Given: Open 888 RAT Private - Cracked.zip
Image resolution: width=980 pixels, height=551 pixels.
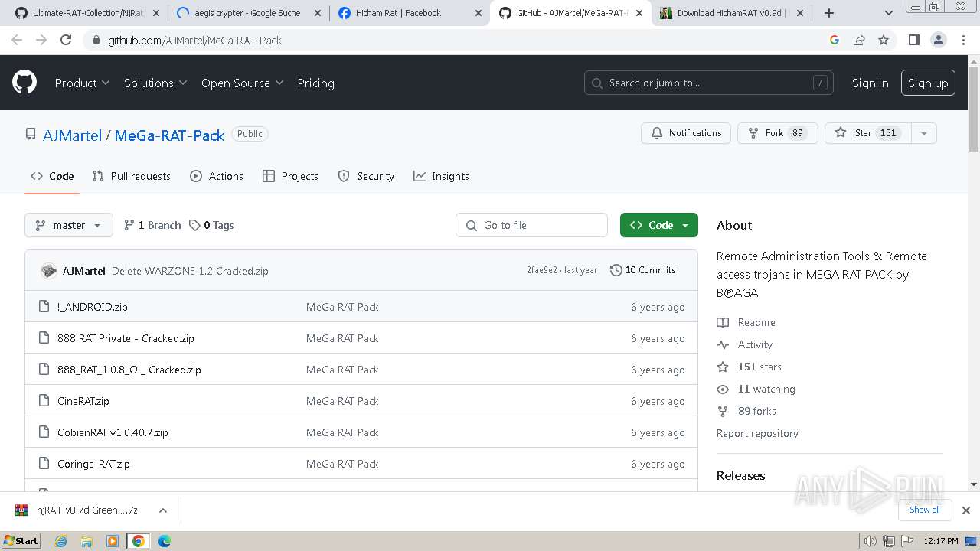Looking at the screenshot, I should click(126, 338).
